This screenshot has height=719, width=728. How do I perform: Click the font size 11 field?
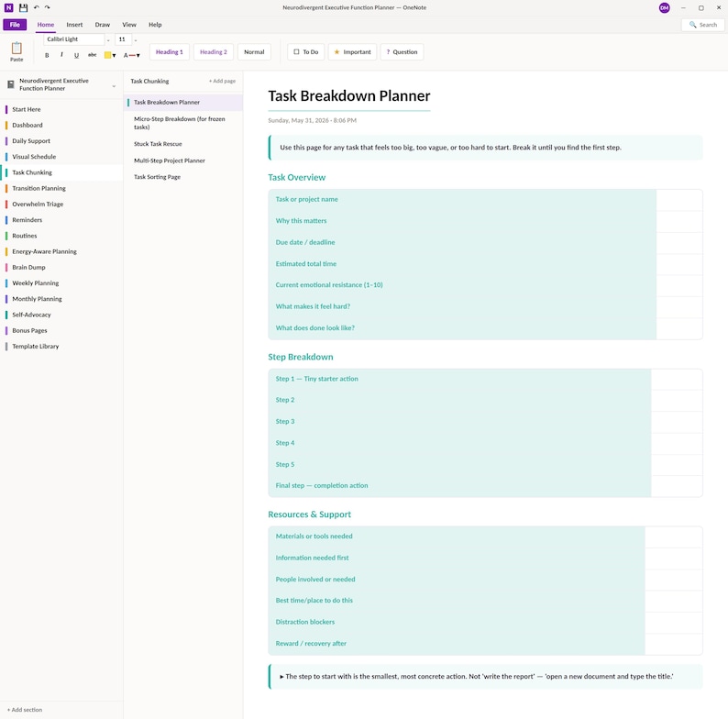(123, 39)
